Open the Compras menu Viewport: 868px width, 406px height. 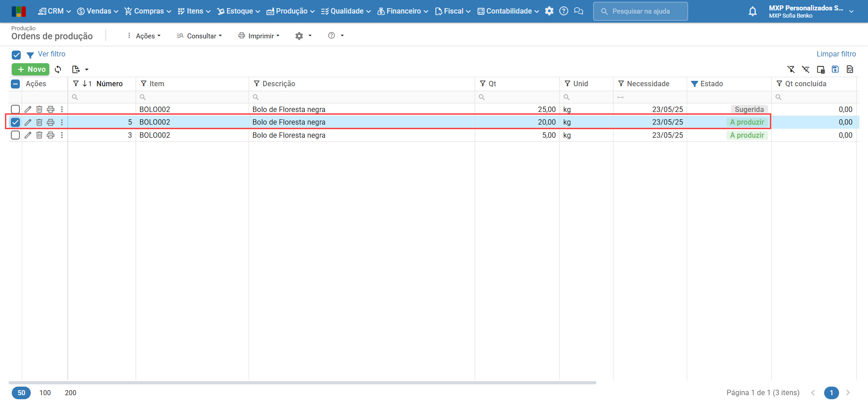(x=148, y=11)
